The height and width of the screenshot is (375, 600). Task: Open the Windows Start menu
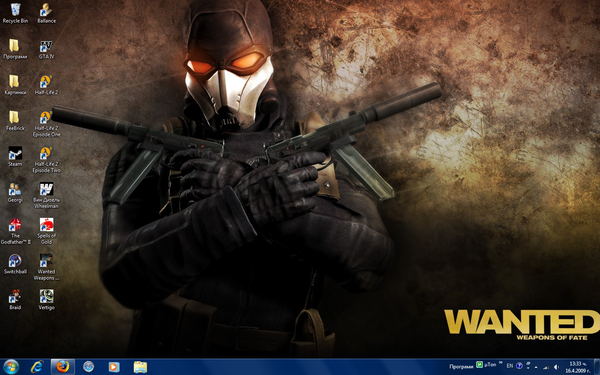click(x=10, y=367)
